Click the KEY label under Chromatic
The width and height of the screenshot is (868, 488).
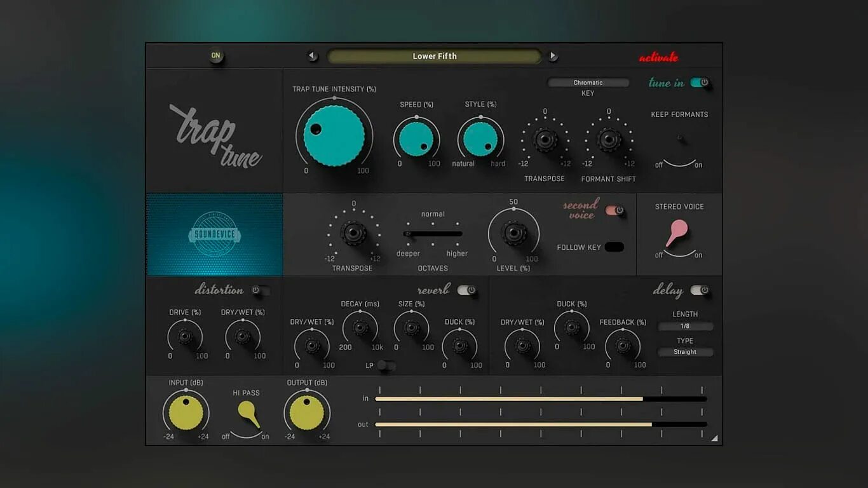[588, 93]
